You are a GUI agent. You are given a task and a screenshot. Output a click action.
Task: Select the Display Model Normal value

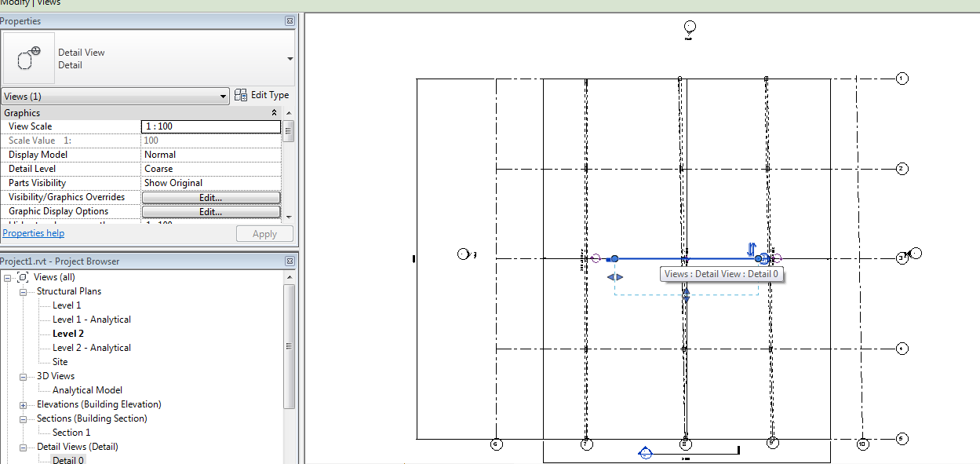210,155
